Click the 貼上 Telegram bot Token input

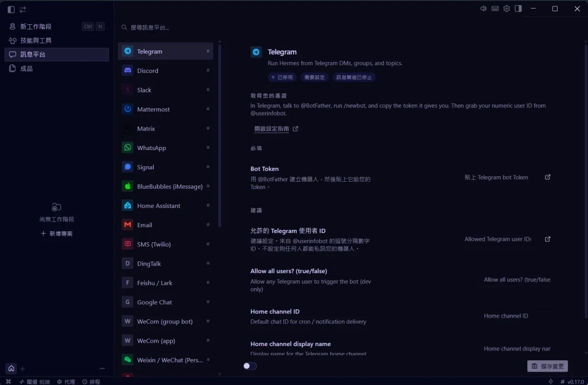[496, 177]
